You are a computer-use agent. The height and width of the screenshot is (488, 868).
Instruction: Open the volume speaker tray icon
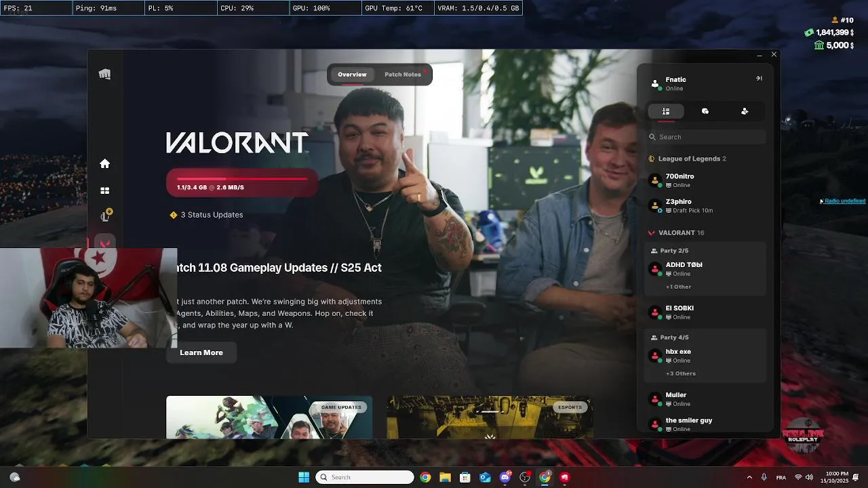coord(809,477)
